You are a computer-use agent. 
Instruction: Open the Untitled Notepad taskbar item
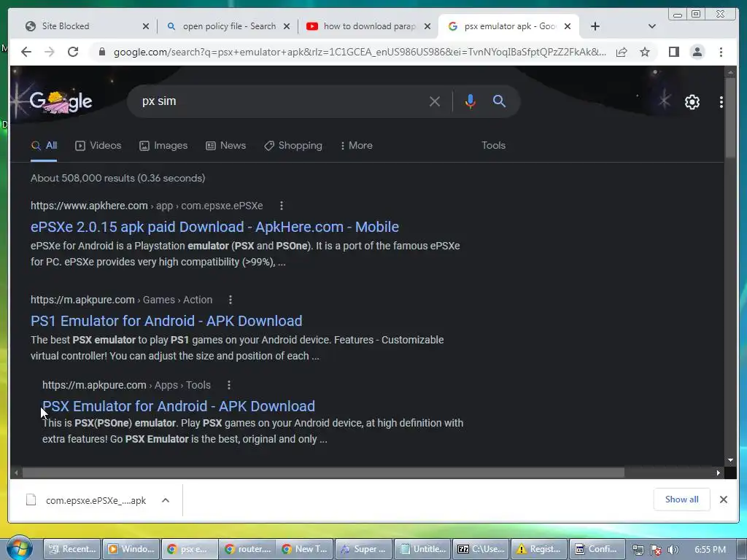423,549
